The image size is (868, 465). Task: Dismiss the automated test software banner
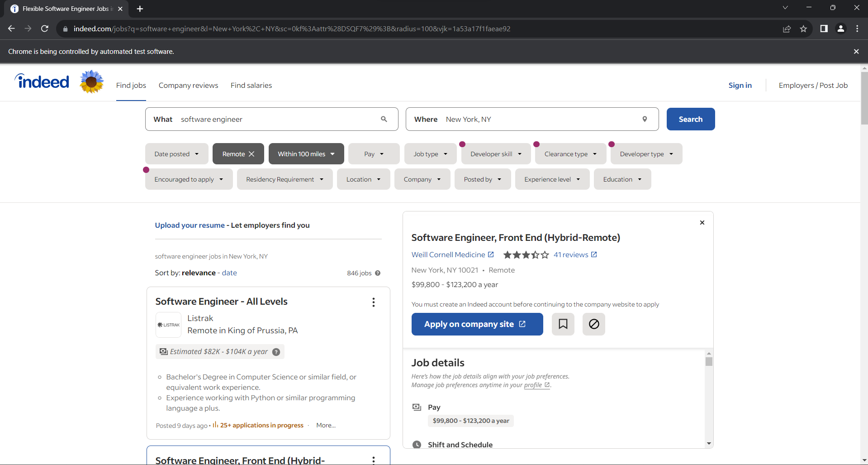tap(856, 51)
